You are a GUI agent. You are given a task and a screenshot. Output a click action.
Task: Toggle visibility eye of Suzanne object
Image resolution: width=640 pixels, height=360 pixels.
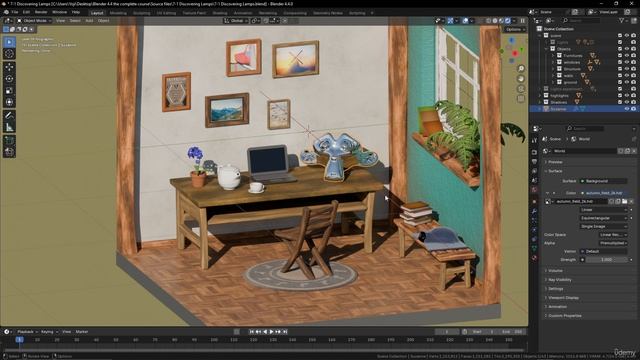pos(627,109)
